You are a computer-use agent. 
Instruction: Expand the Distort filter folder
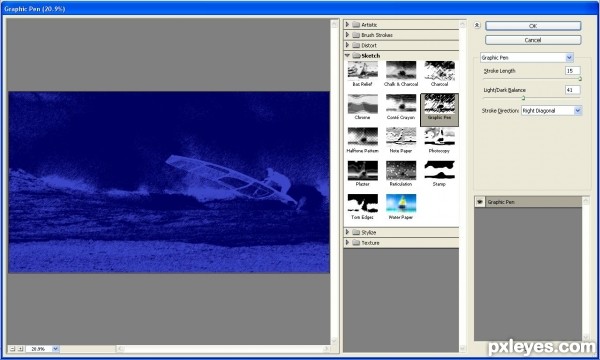(x=347, y=45)
